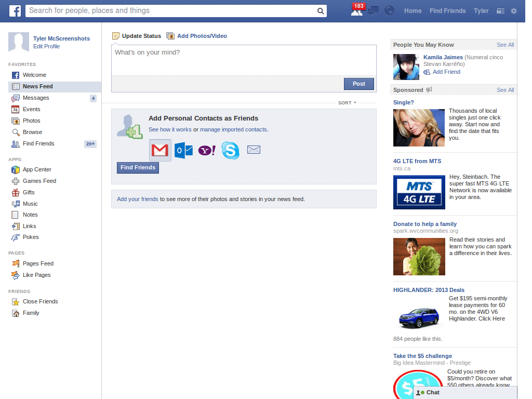Screen dimensions: 532x399
Task: Click the Gifts present icon
Action: tap(16, 192)
